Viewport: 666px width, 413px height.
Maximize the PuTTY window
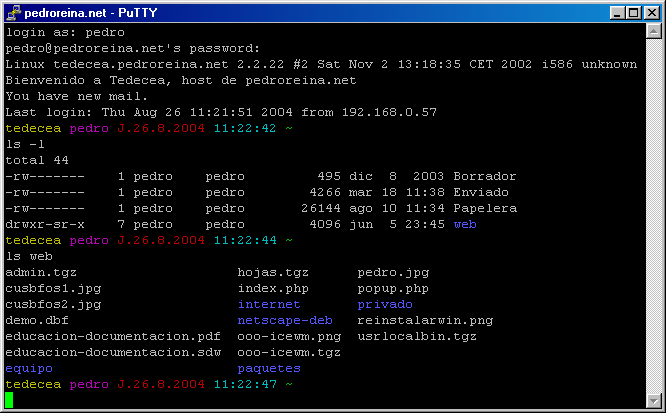click(x=630, y=13)
